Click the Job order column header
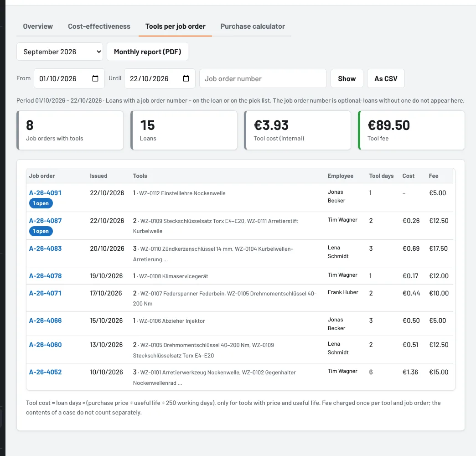The image size is (476, 456). pyautogui.click(x=42, y=176)
